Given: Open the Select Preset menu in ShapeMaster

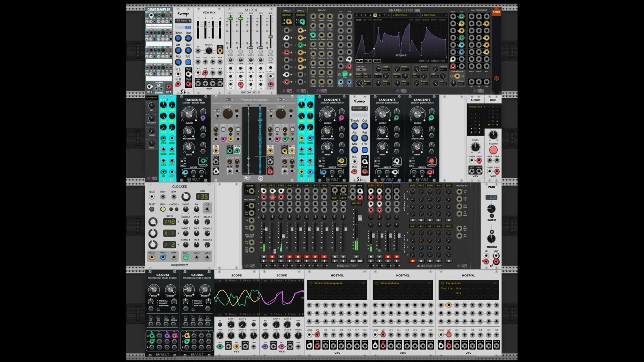Looking at the screenshot, I should [x=406, y=15].
